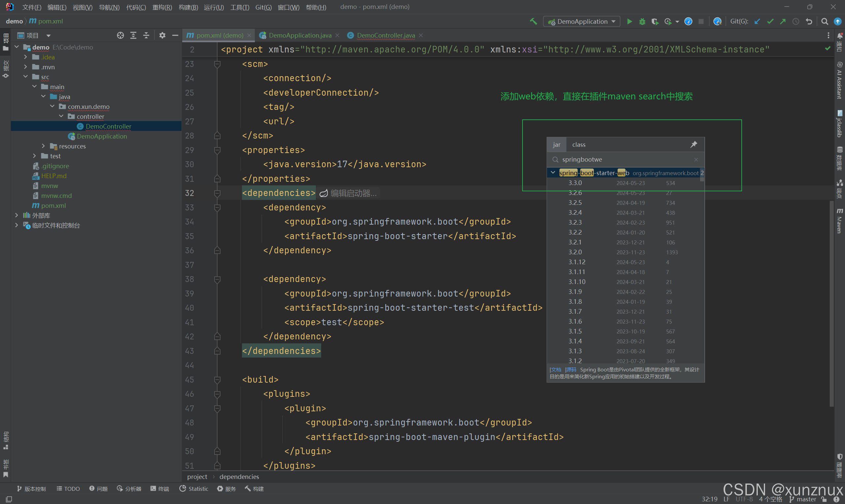Select the class tab in search popup

[x=579, y=145]
